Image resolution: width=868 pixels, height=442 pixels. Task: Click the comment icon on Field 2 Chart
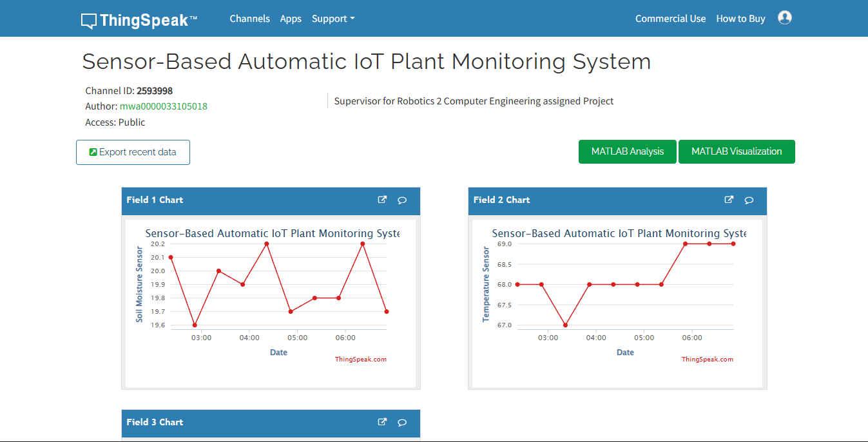click(749, 200)
